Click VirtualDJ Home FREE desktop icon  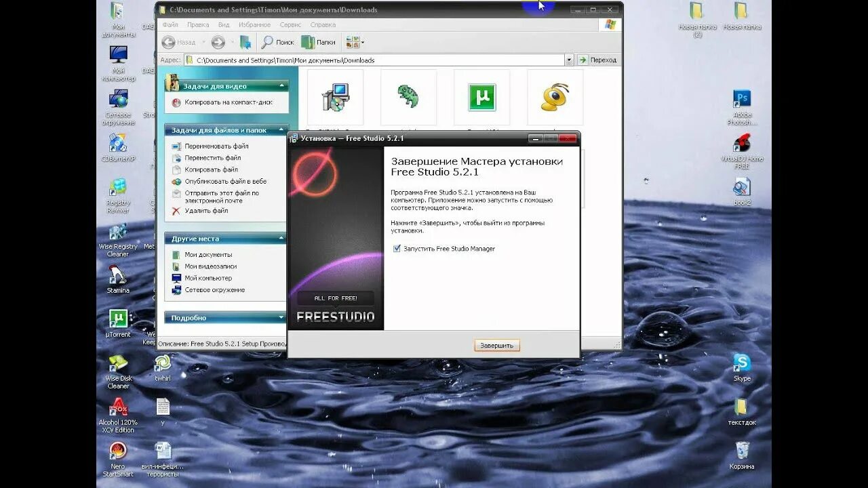pos(742,151)
